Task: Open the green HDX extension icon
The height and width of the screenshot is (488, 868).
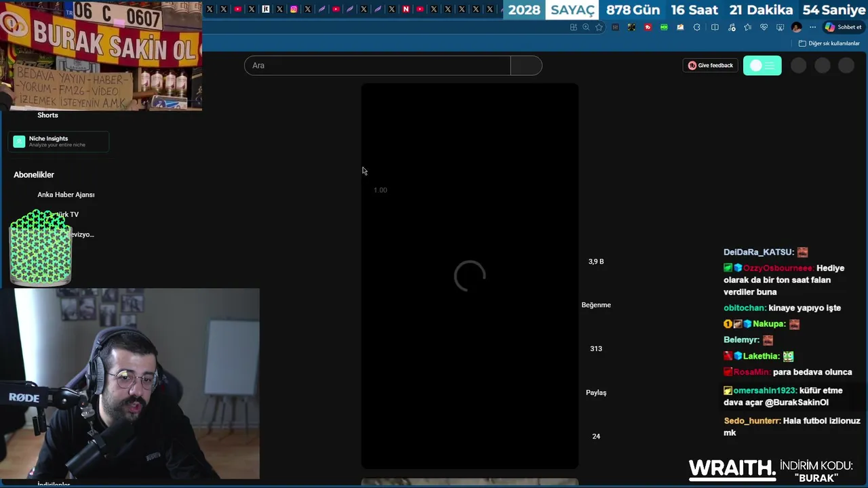Action: [664, 27]
